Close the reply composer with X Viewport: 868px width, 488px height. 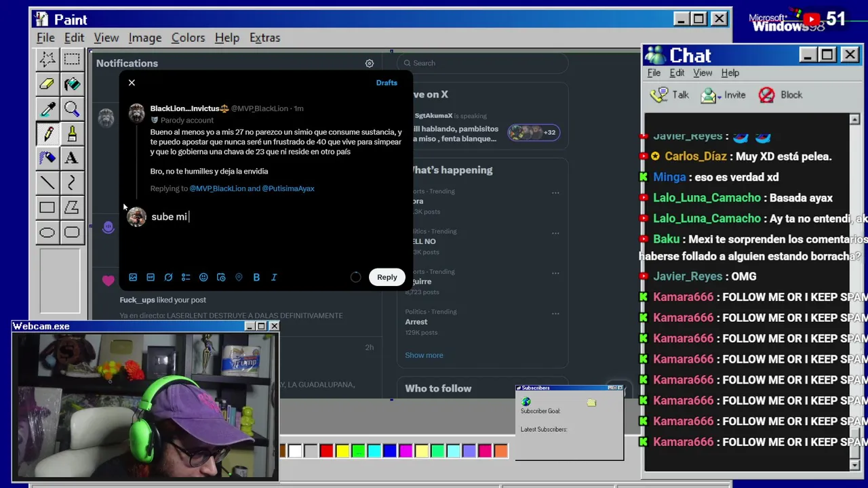point(132,83)
